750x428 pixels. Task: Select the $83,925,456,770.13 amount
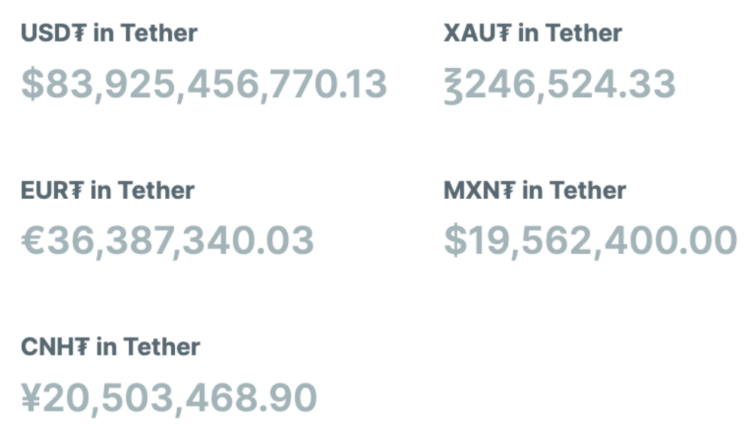coord(204,85)
